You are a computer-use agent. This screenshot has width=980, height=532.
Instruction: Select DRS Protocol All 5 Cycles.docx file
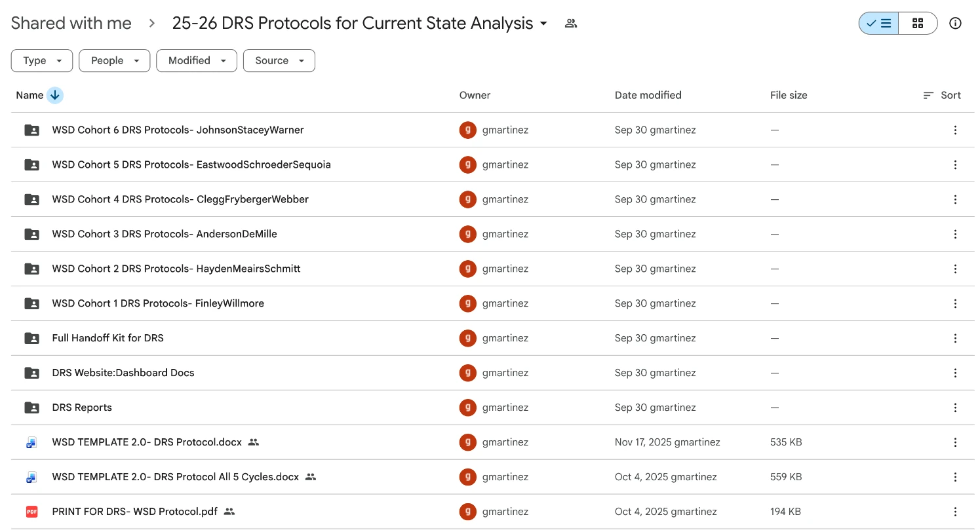pyautogui.click(x=176, y=477)
